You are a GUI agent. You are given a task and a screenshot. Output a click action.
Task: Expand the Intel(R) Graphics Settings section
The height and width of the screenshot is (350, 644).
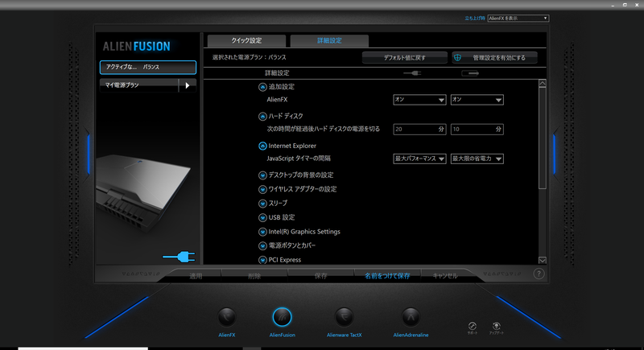(262, 232)
